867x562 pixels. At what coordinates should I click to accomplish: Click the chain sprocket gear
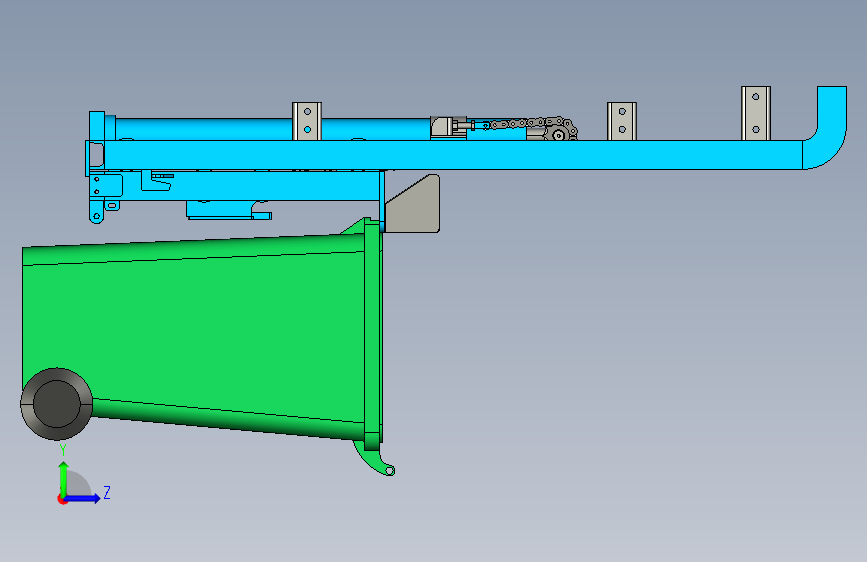(x=558, y=133)
